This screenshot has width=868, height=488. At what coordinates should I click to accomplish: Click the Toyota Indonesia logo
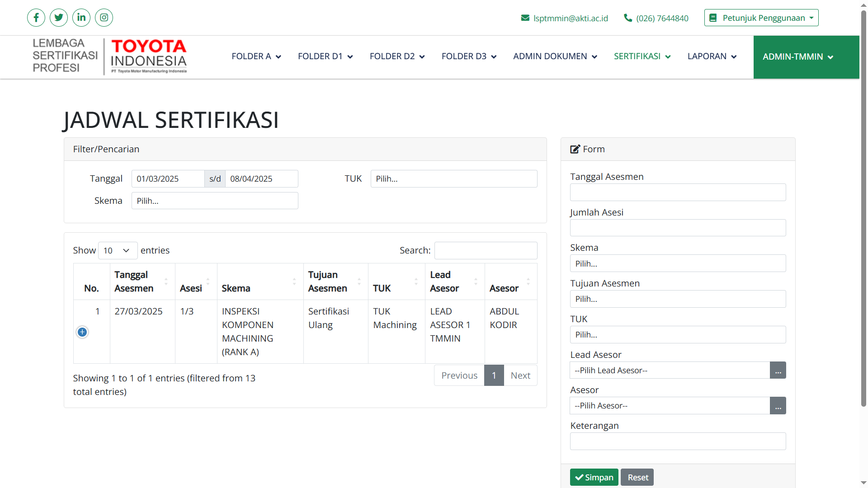click(149, 56)
